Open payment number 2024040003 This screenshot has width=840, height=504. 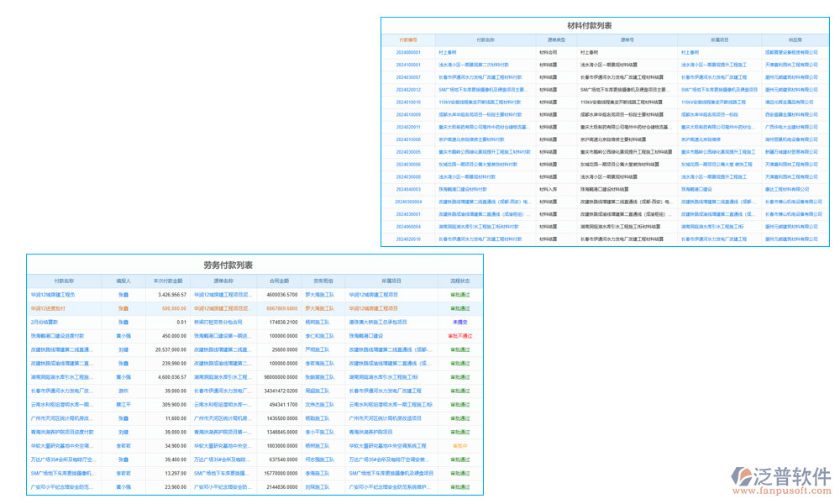[408, 189]
